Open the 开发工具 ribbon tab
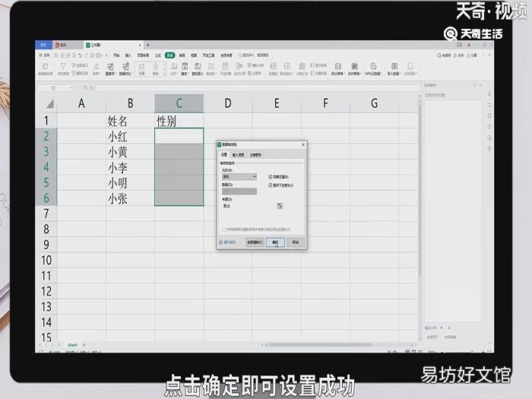Image resolution: width=532 pixels, height=399 pixels. click(209, 55)
